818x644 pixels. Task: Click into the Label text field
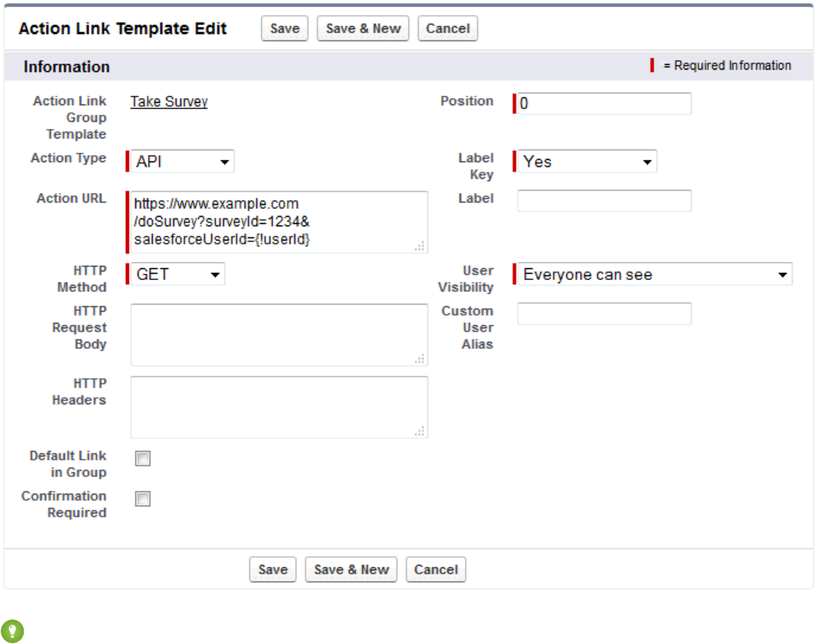(x=604, y=201)
